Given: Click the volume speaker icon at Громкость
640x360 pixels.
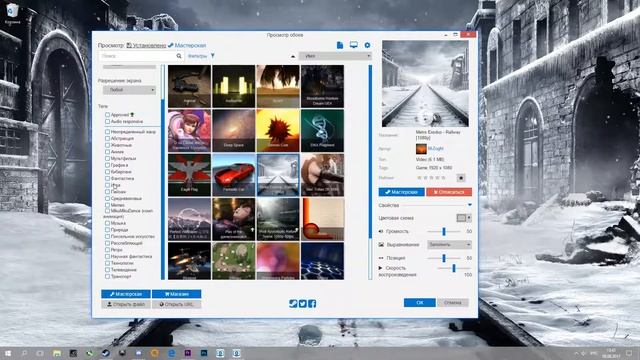Looking at the screenshot, I should click(x=381, y=231).
